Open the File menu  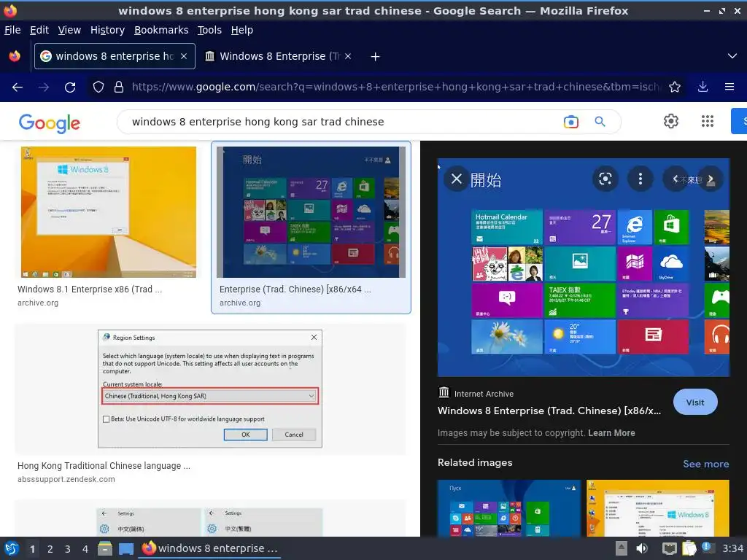pyautogui.click(x=12, y=30)
